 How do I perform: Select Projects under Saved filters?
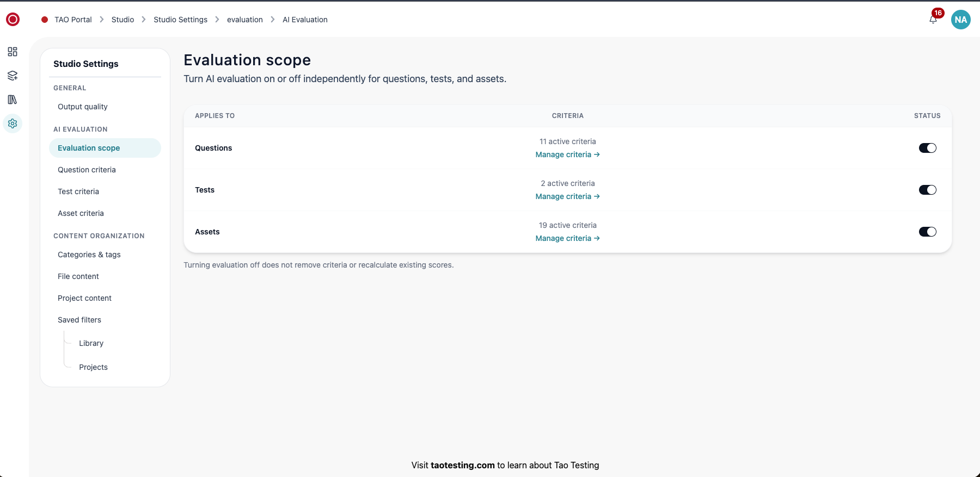tap(93, 367)
